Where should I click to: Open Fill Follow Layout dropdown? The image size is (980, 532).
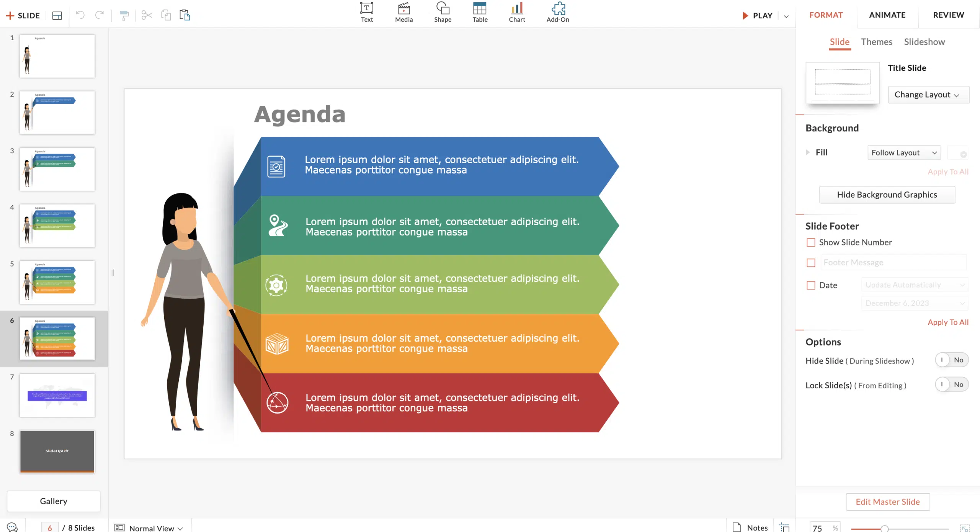coord(904,152)
